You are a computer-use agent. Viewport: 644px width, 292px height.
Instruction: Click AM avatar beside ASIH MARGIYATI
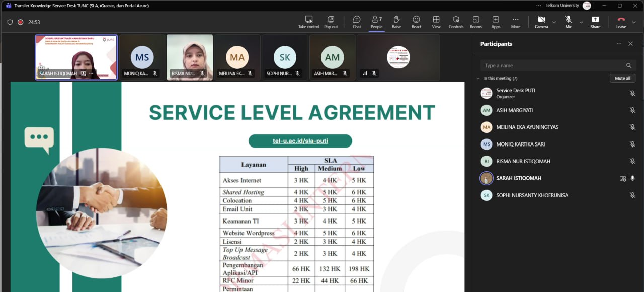click(486, 110)
